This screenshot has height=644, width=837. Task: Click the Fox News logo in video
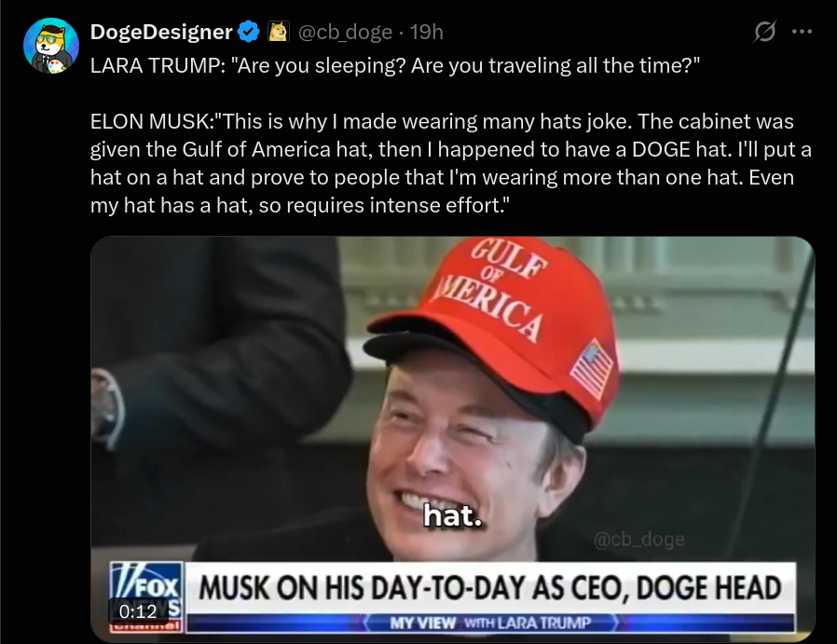146,596
